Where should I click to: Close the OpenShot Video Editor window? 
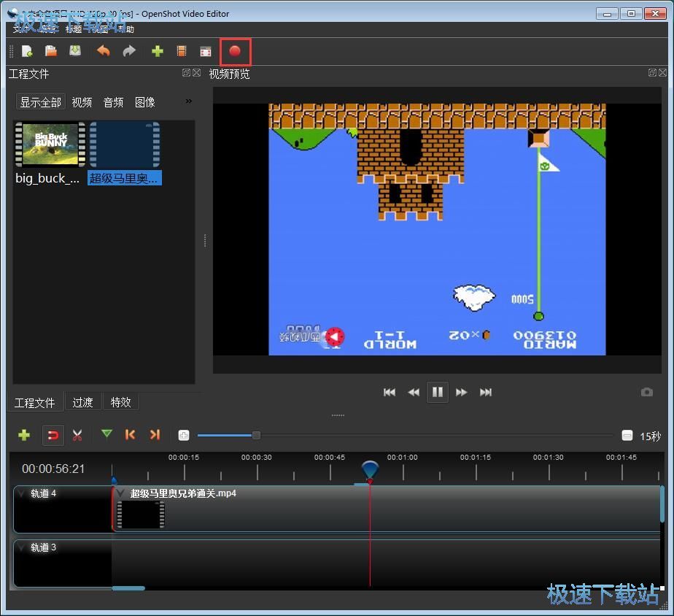point(655,14)
